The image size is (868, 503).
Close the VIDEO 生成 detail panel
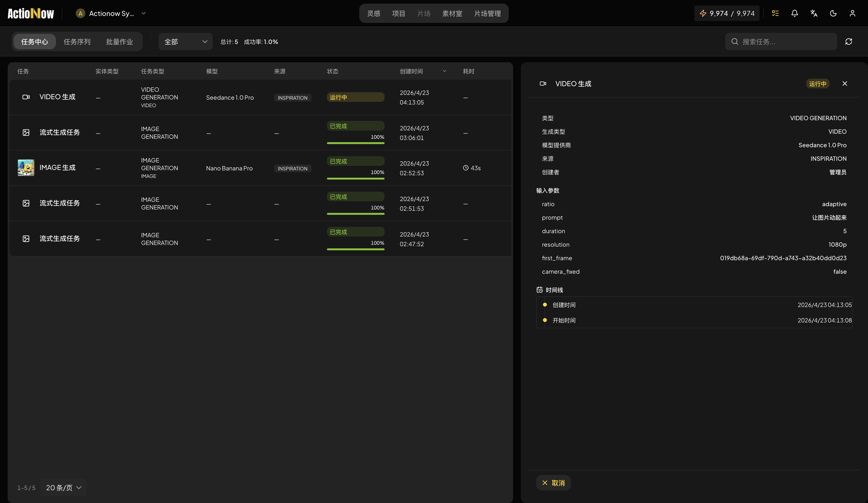tap(845, 84)
